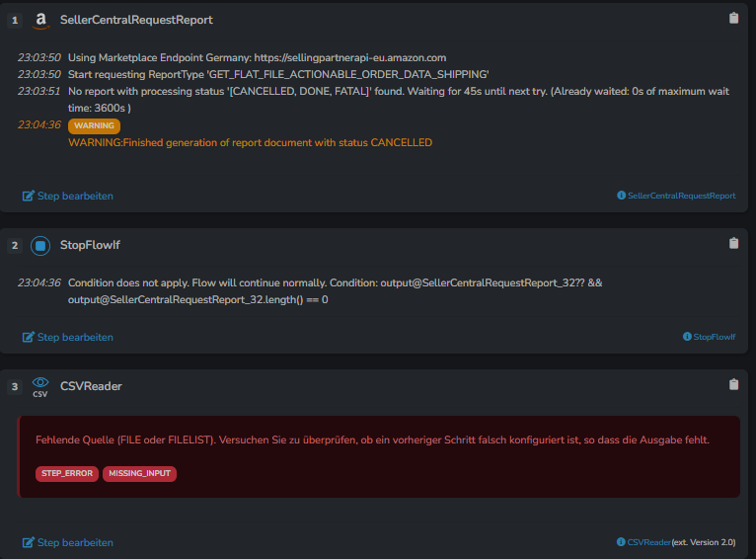Select step number 1 badge
The height and width of the screenshot is (559, 756).
(x=15, y=21)
